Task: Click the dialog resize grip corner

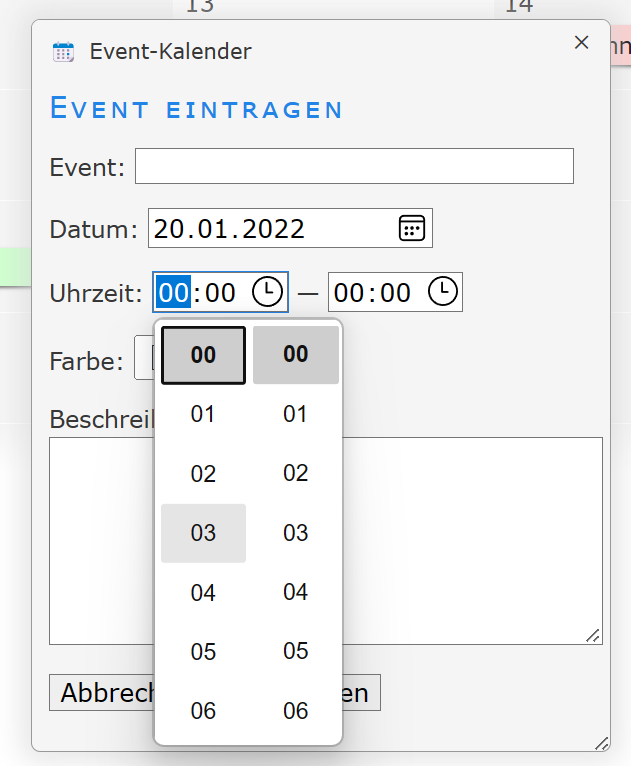Action: point(601,743)
